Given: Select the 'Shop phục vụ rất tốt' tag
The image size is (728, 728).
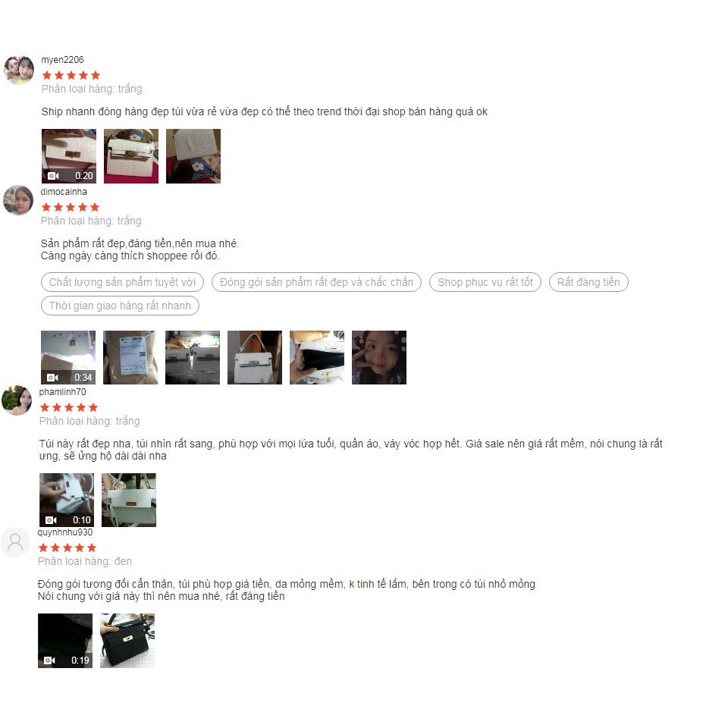Looking at the screenshot, I should (x=485, y=282).
